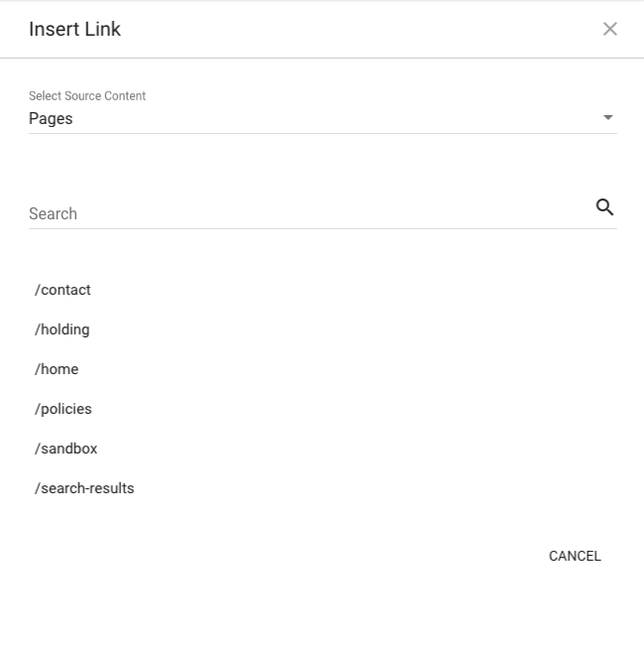Pick the /home page link
Image resolution: width=644 pixels, height=652 pixels.
pos(57,369)
